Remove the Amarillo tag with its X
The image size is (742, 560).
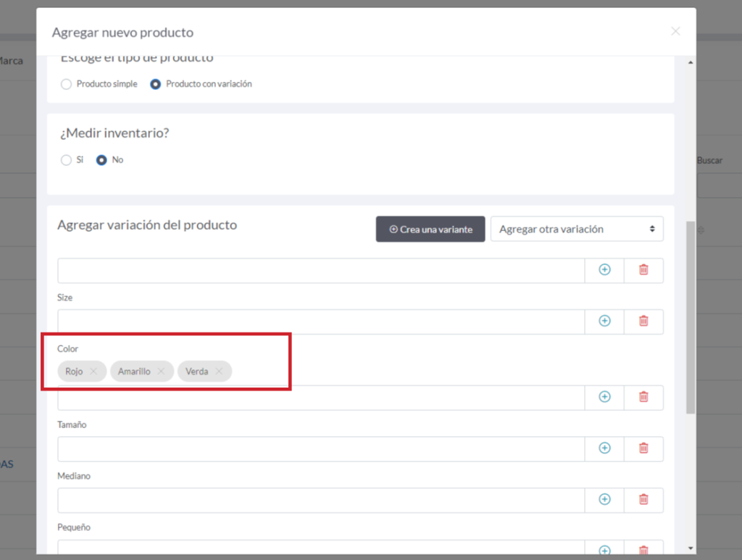[161, 372]
